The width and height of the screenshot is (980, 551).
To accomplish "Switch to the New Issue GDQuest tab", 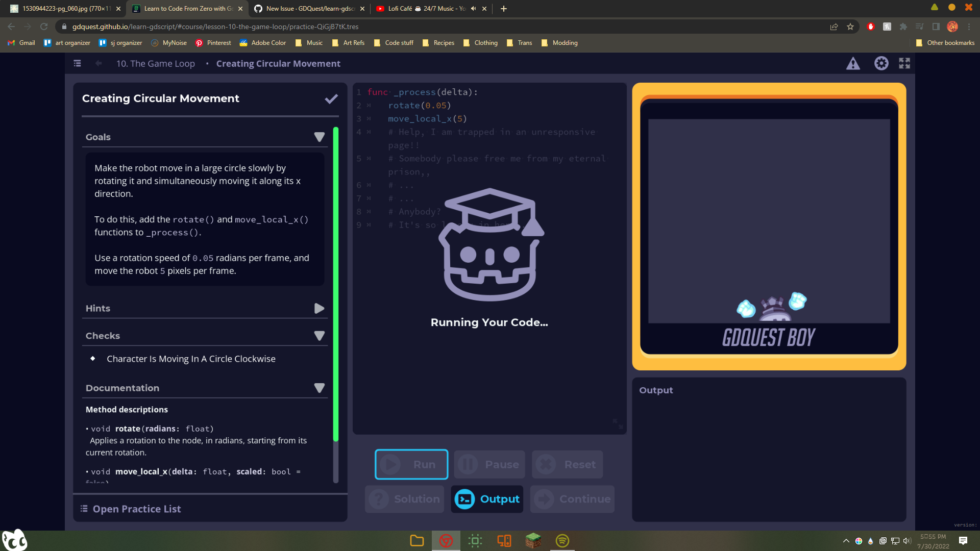I will point(306,9).
